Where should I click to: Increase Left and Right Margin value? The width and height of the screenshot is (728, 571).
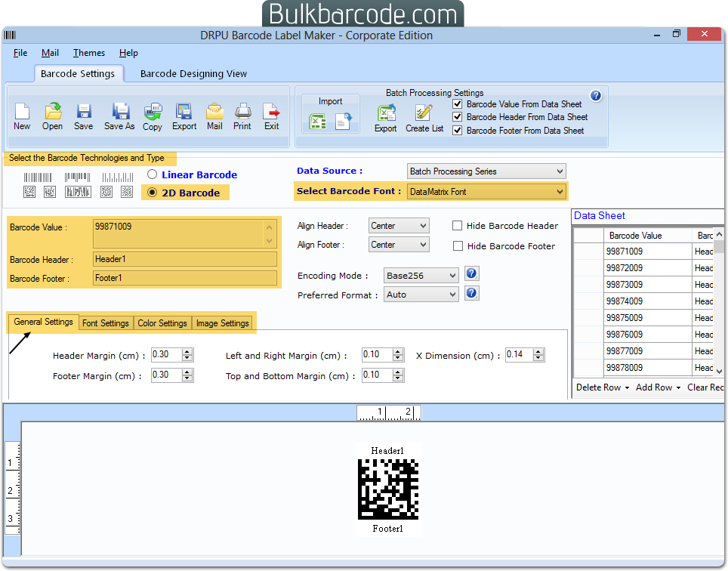[398, 351]
